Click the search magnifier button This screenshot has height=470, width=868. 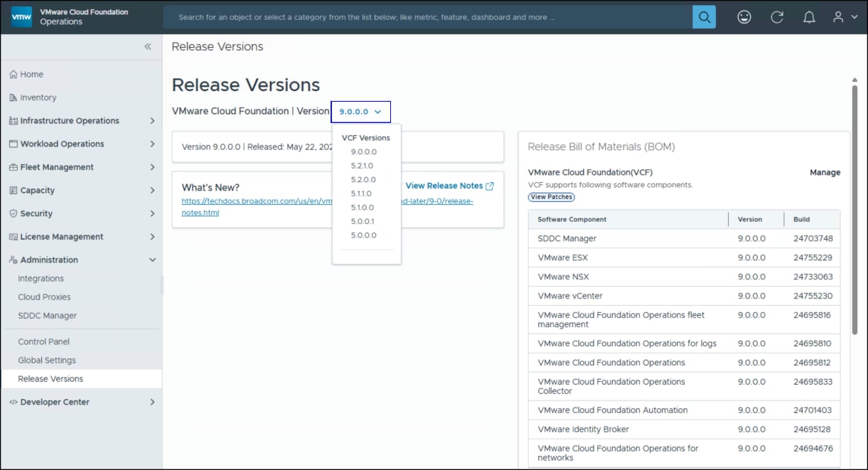coord(704,17)
